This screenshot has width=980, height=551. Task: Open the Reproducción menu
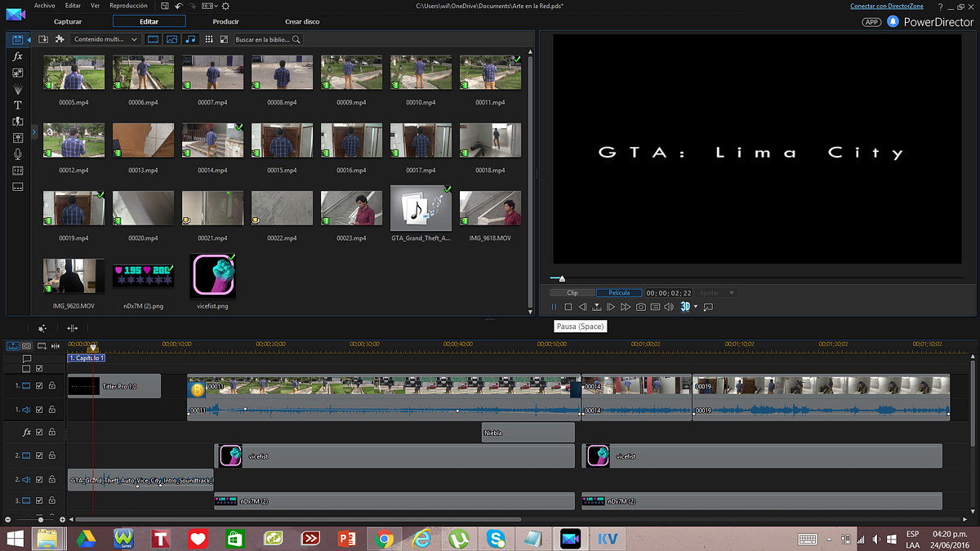click(x=128, y=6)
